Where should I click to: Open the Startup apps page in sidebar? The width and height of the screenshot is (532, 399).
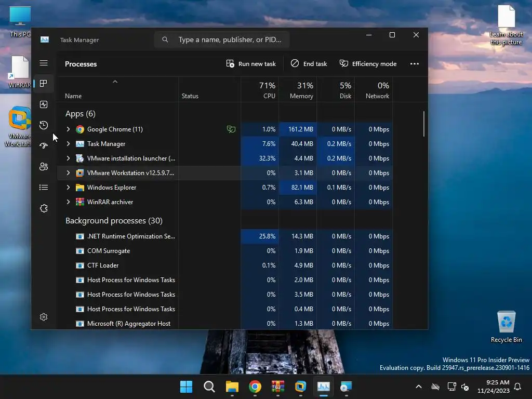click(44, 146)
